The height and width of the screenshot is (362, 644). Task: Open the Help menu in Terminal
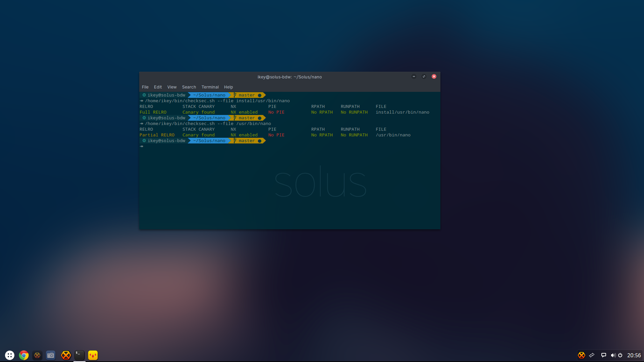coord(228,87)
